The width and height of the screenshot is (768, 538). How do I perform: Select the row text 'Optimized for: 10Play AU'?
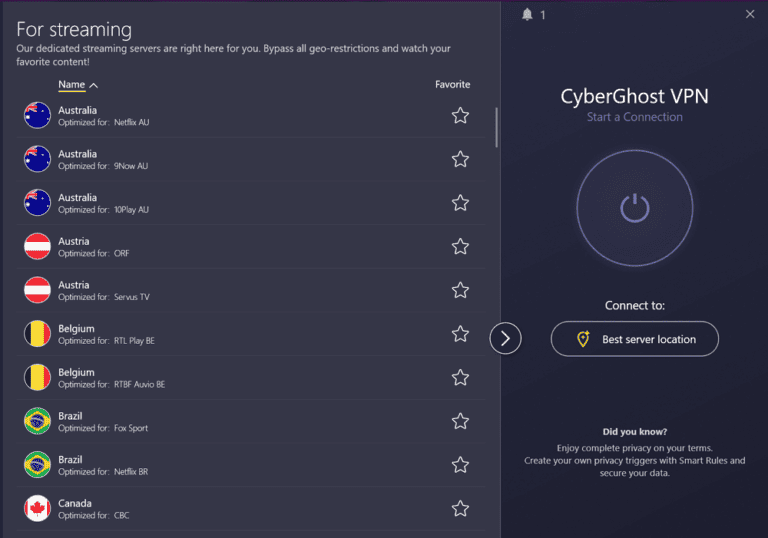pyautogui.click(x=103, y=210)
